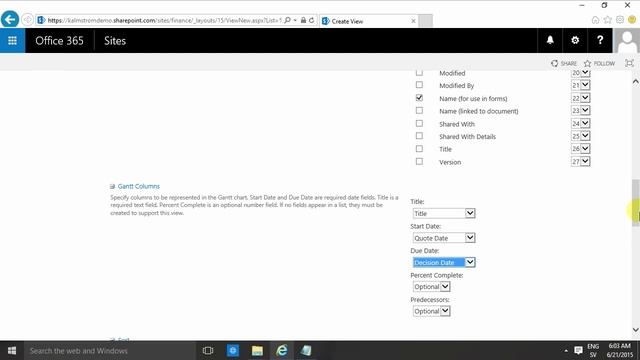Screen dimensions: 640x360
Task: Open position dropdown for Modified By
Action: coord(580,85)
